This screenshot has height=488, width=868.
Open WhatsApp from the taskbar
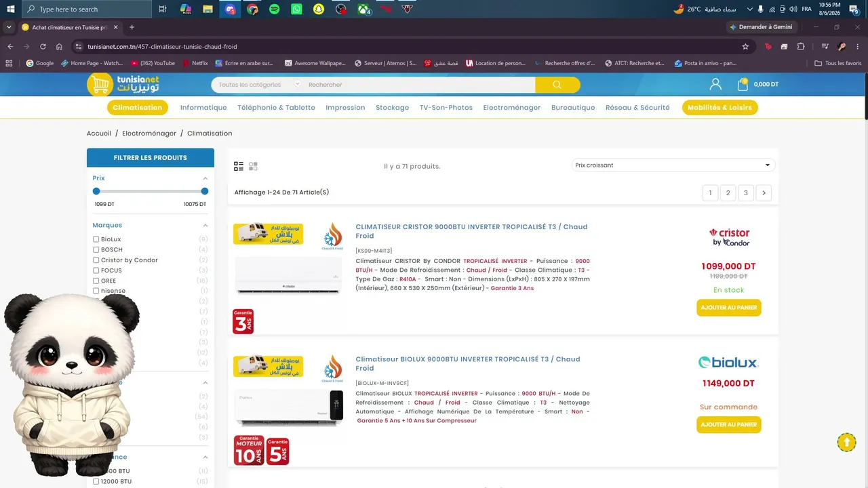pos(296,9)
